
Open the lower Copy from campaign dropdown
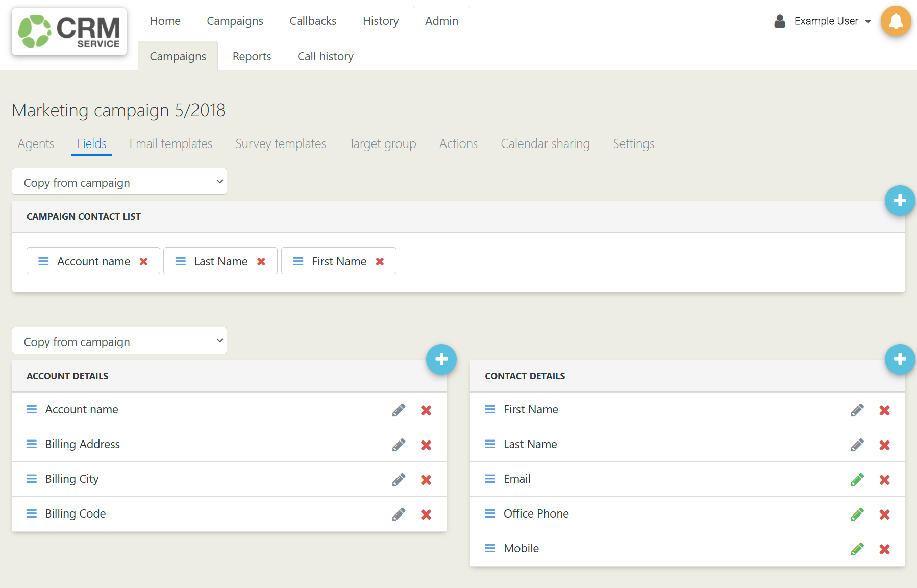click(119, 341)
